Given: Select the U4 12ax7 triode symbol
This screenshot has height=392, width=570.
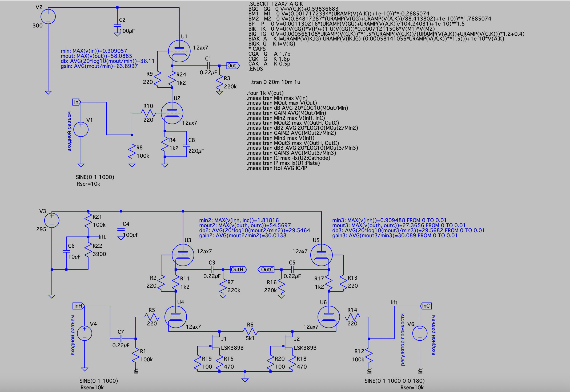Looking at the screenshot, I should click(x=176, y=317).
